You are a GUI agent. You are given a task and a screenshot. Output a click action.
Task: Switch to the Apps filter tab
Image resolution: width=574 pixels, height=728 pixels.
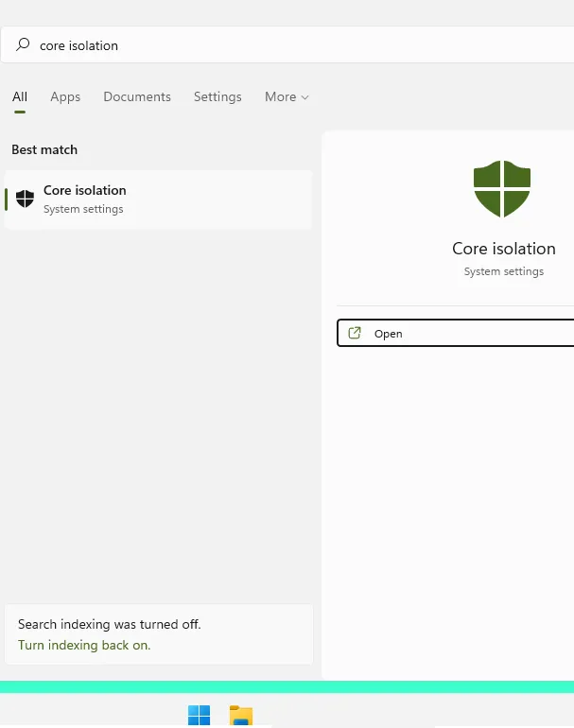(65, 96)
